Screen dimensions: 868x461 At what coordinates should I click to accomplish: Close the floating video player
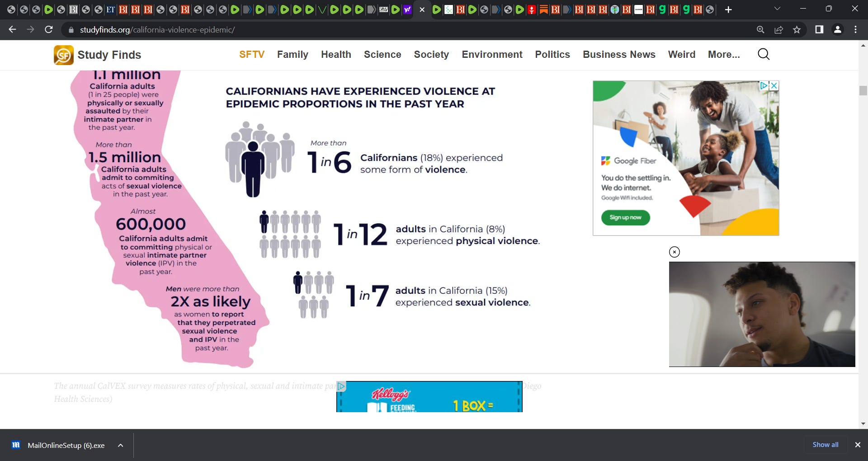[x=674, y=252]
